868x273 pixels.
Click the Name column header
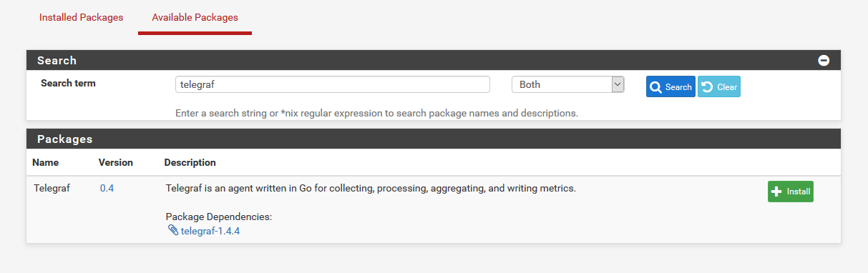tap(46, 162)
